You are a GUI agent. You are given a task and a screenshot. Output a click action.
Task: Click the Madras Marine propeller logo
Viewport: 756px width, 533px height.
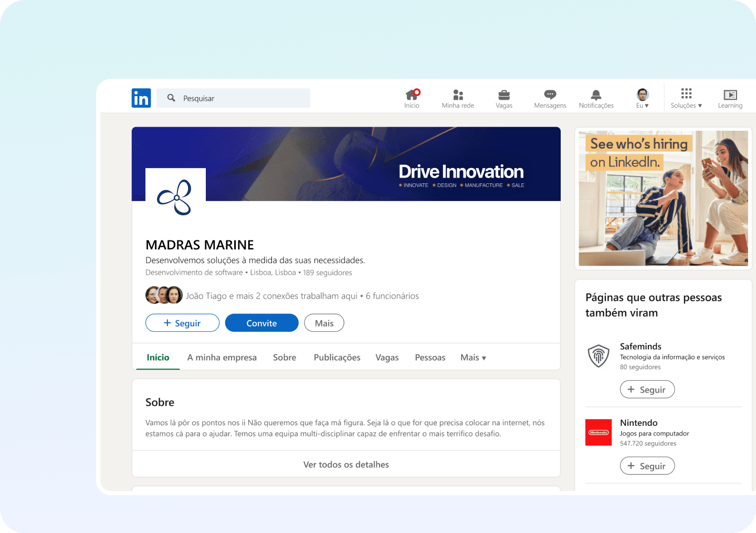tap(175, 197)
